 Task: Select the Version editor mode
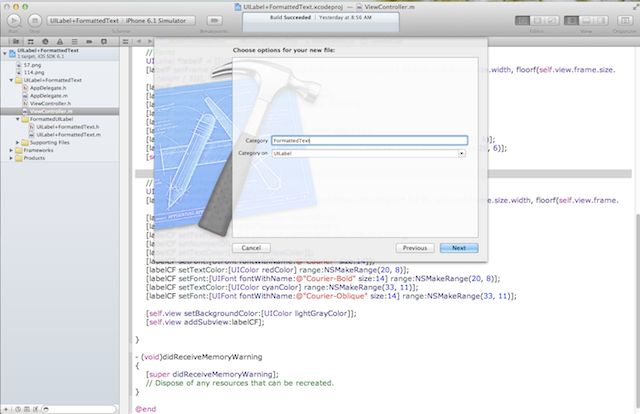tap(552, 20)
